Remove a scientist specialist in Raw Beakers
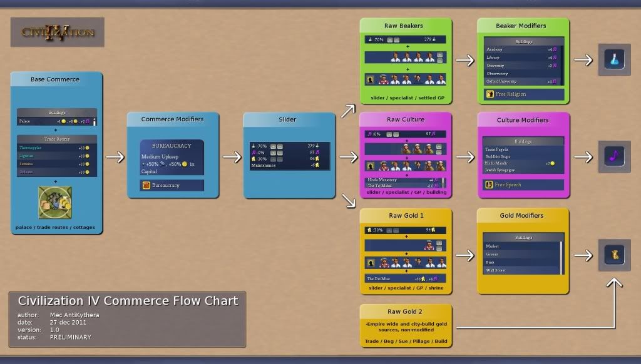 pyautogui.click(x=440, y=61)
